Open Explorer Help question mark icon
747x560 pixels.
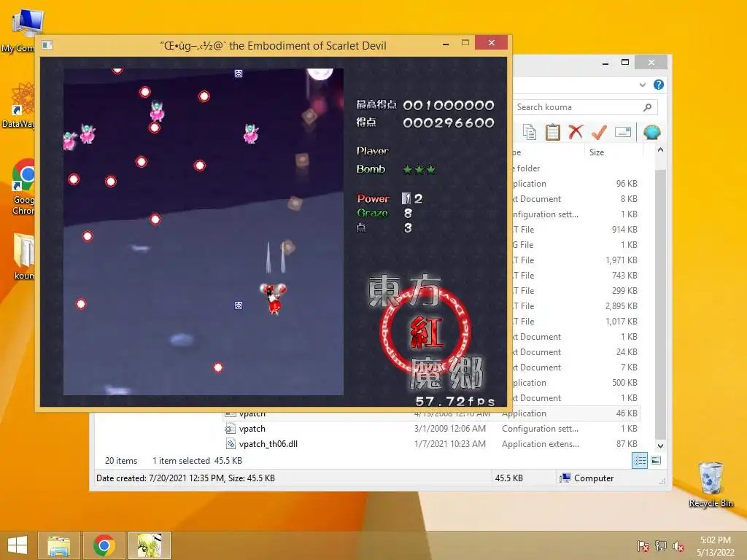coord(659,85)
